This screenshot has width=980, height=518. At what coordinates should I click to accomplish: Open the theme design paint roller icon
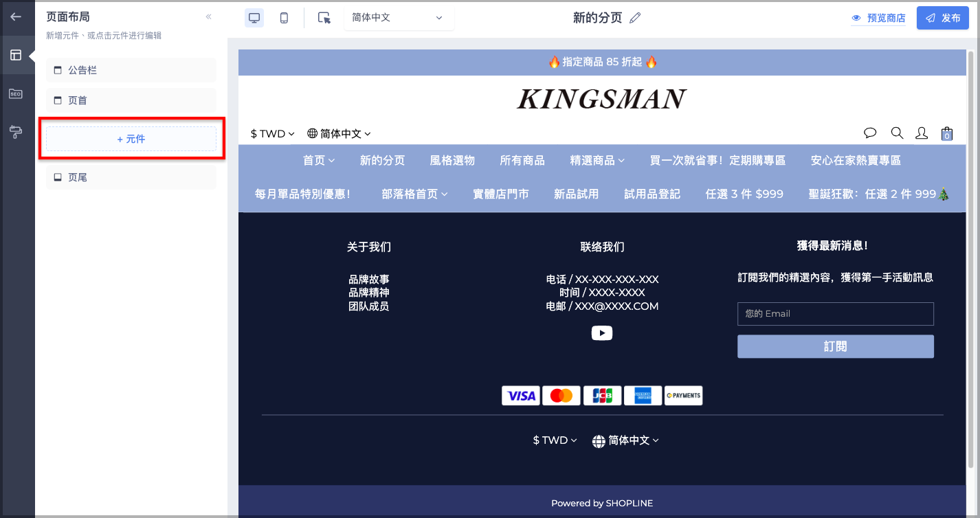pyautogui.click(x=16, y=132)
